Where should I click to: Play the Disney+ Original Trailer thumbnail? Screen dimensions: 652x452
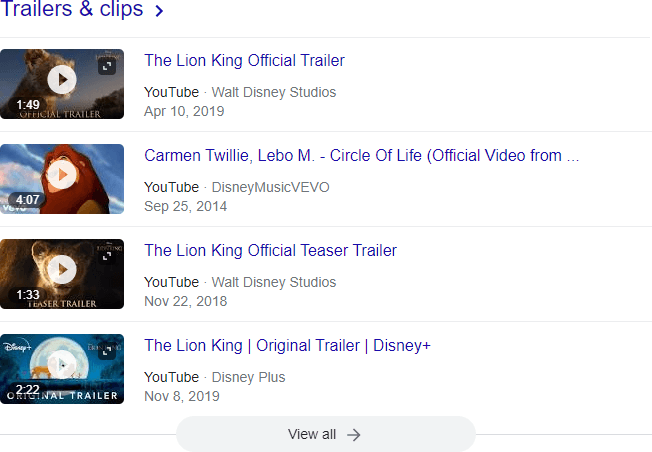tap(62, 364)
